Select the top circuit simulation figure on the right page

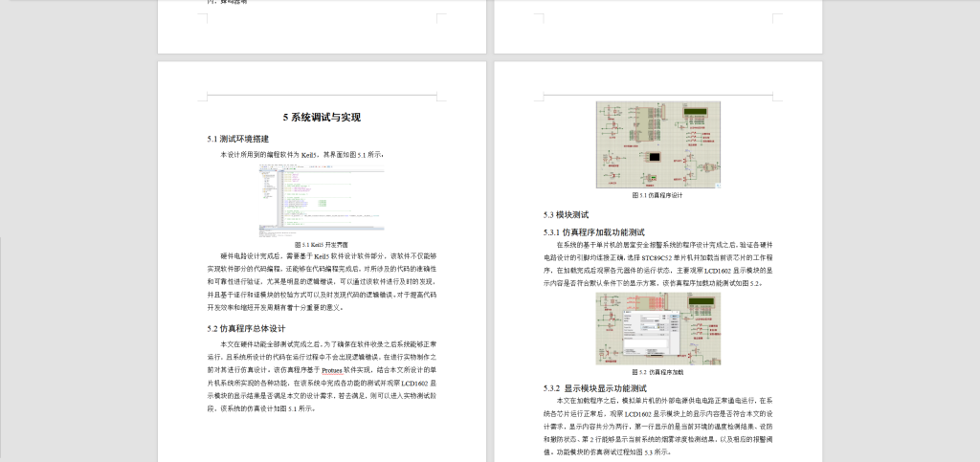click(x=658, y=144)
